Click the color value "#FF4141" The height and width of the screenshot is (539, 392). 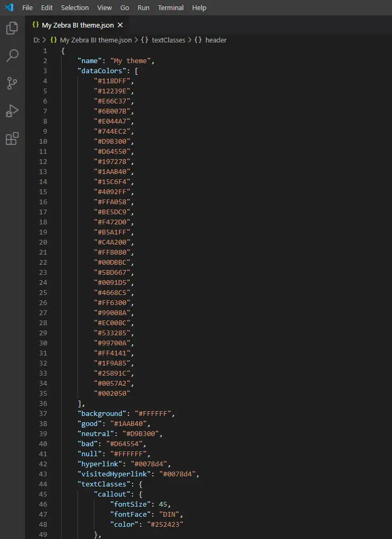pos(112,353)
